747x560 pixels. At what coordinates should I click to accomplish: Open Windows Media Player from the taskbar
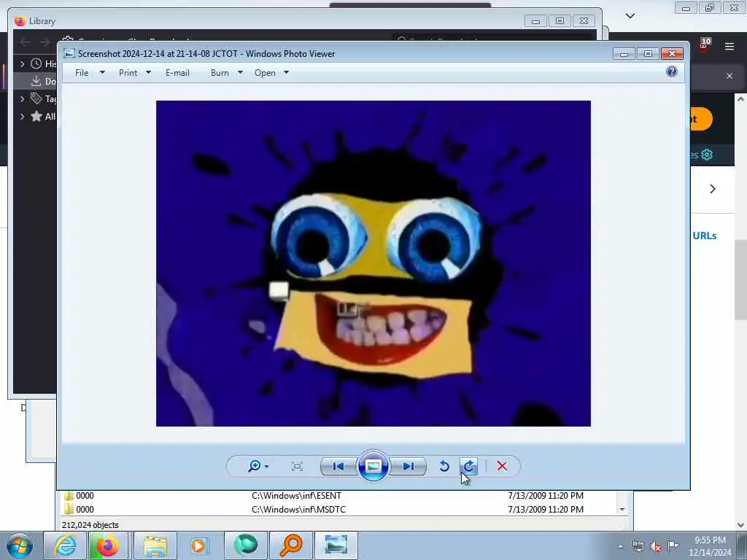click(x=199, y=545)
